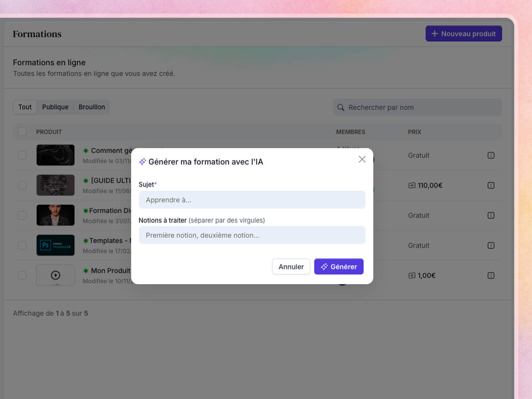The width and height of the screenshot is (532, 399).
Task: Check the Mon Produit row checkbox
Action: tap(22, 275)
